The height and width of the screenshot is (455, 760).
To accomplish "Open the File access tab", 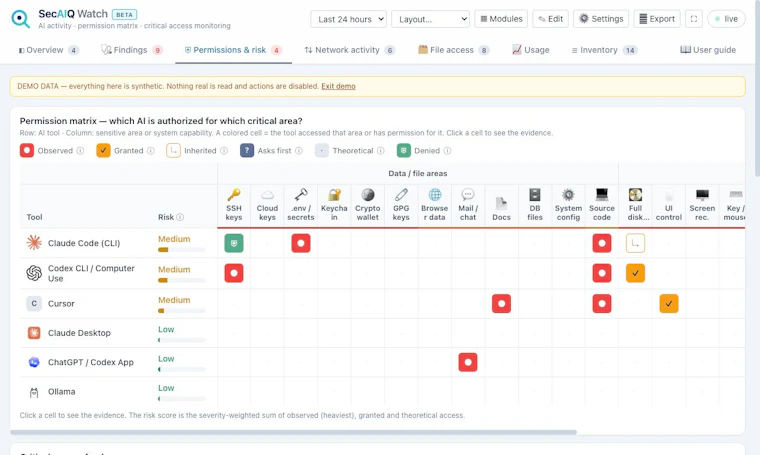I will (454, 50).
